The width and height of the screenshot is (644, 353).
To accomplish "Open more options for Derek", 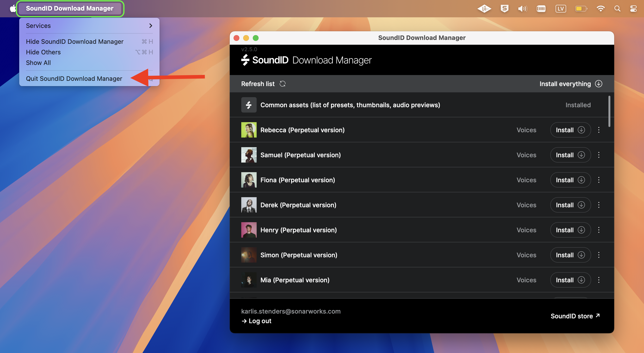I will 599,205.
